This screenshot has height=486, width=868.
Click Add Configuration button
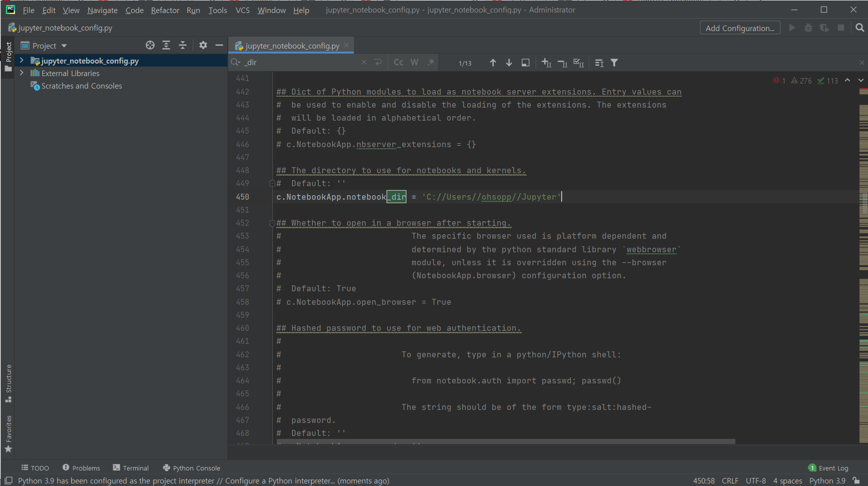pos(740,28)
